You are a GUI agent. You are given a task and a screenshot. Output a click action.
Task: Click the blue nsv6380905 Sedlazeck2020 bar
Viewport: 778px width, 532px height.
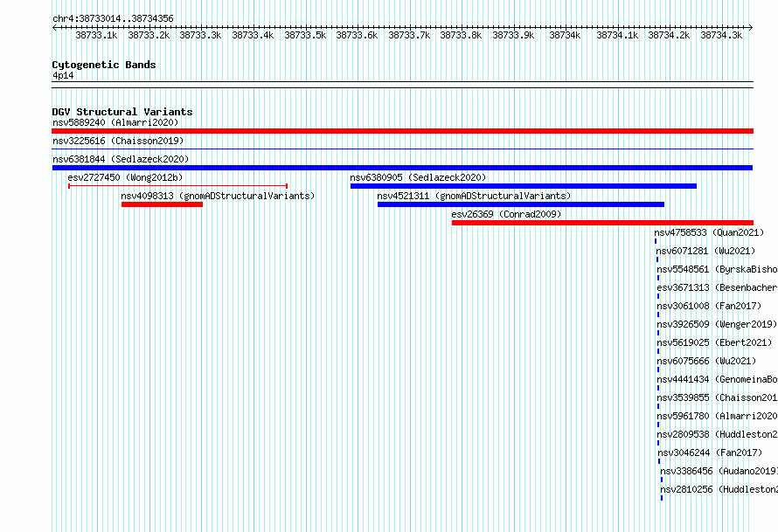[524, 186]
